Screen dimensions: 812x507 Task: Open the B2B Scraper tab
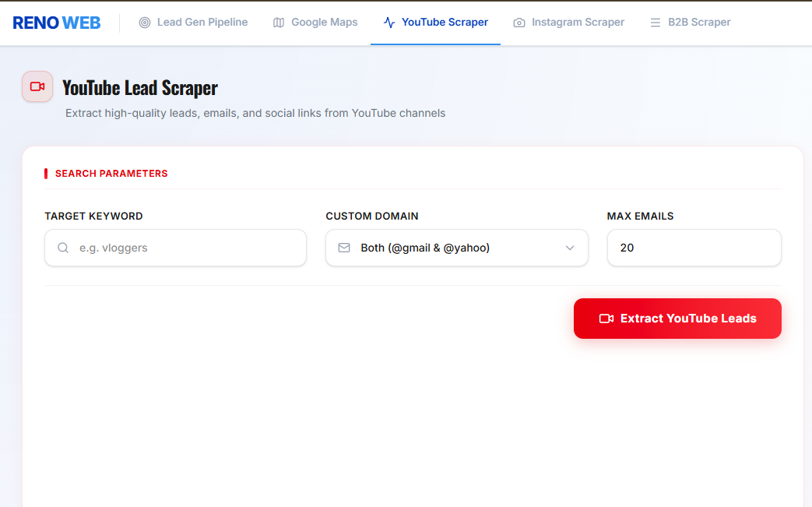(691, 23)
